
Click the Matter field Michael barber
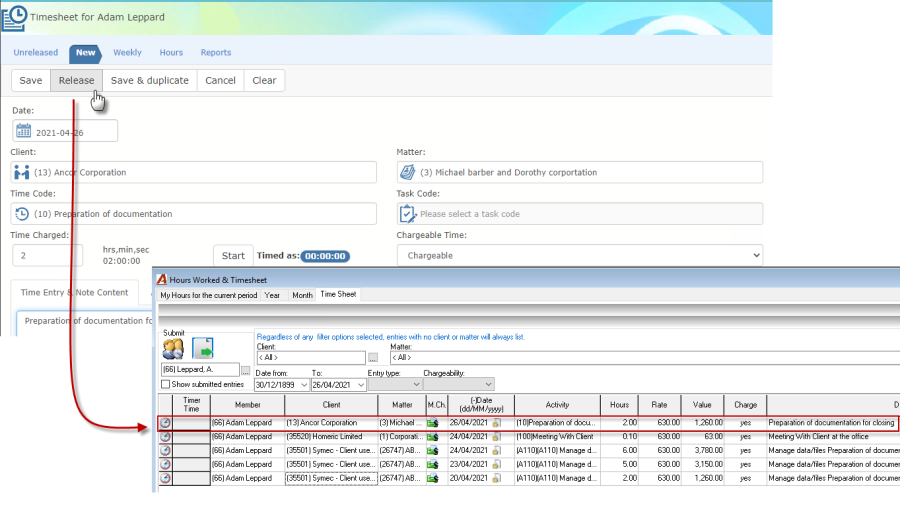(580, 172)
